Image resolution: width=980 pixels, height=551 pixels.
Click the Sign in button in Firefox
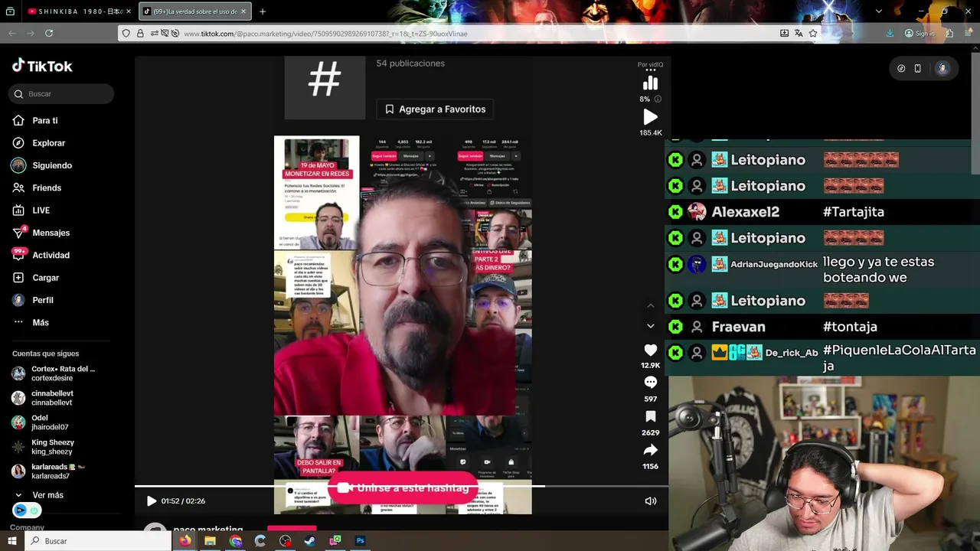920,34
